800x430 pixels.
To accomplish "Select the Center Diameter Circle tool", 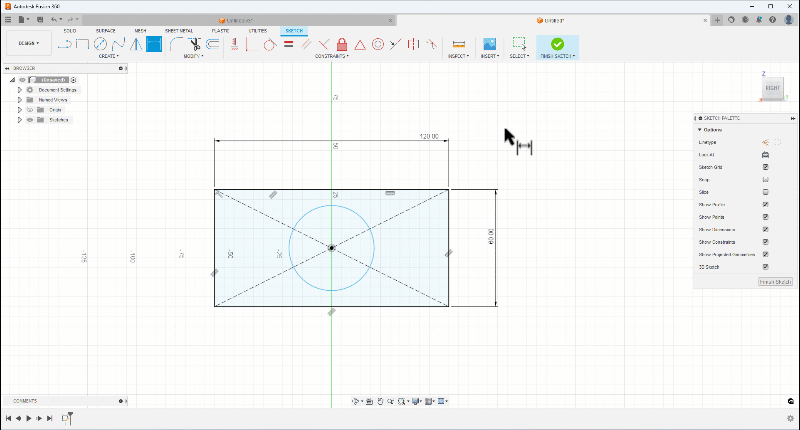I will [100, 44].
